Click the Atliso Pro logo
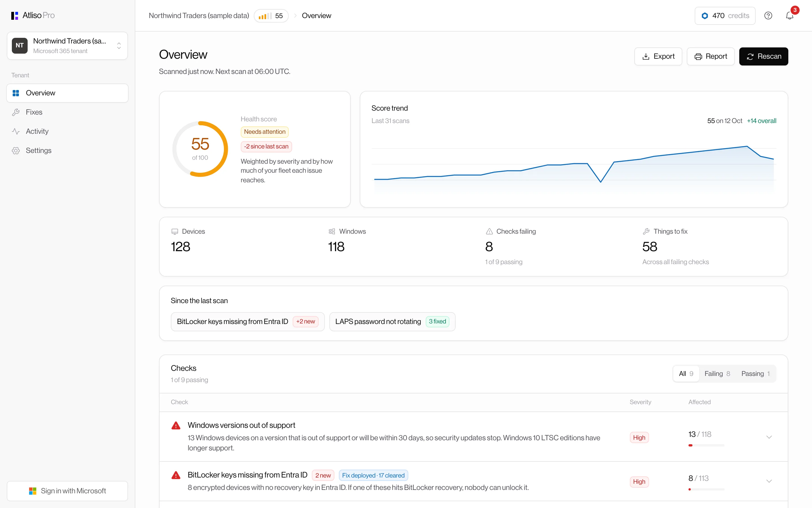The width and height of the screenshot is (812, 508). tap(33, 16)
